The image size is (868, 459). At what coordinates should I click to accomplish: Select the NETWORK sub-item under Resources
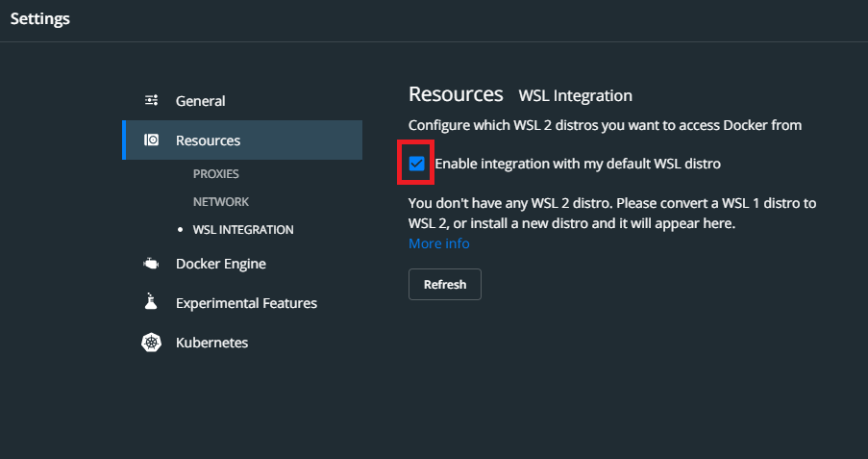coord(220,202)
